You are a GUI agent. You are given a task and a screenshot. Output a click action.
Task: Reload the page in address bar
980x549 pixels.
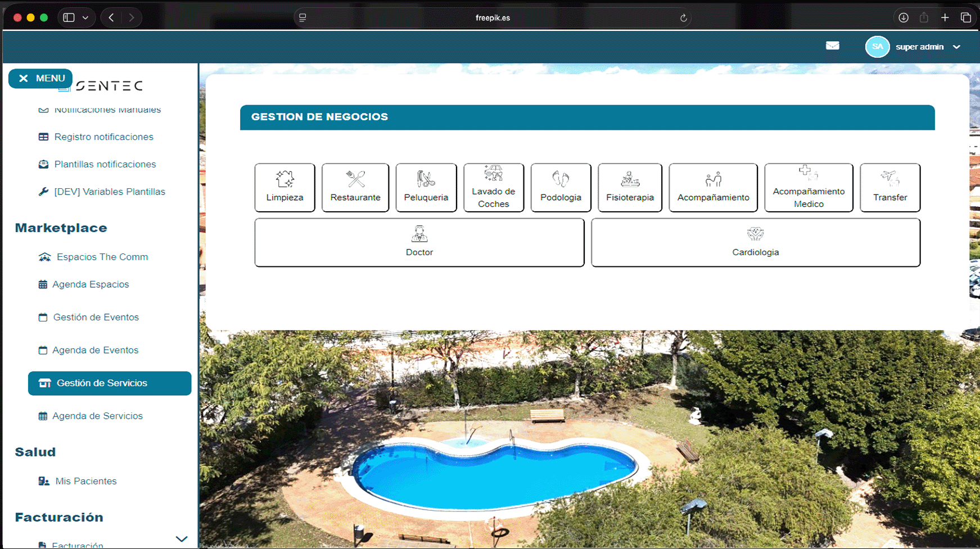(x=684, y=18)
